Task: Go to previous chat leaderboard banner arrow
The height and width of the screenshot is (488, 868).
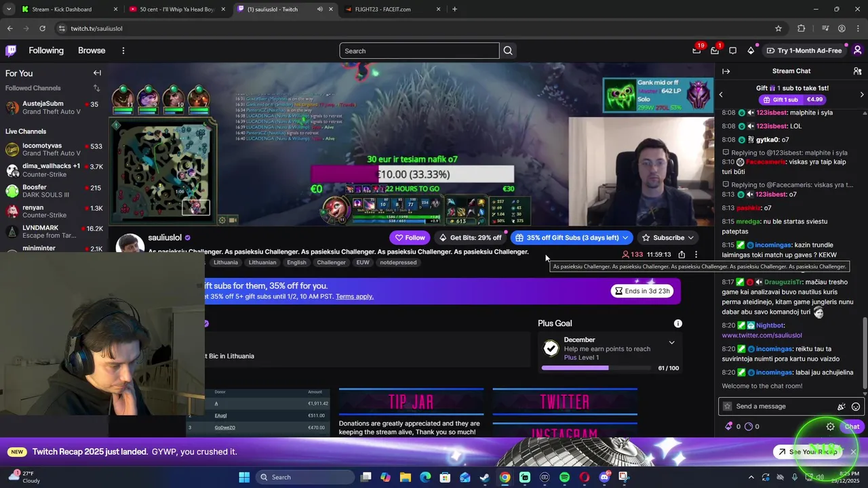Action: coord(721,95)
